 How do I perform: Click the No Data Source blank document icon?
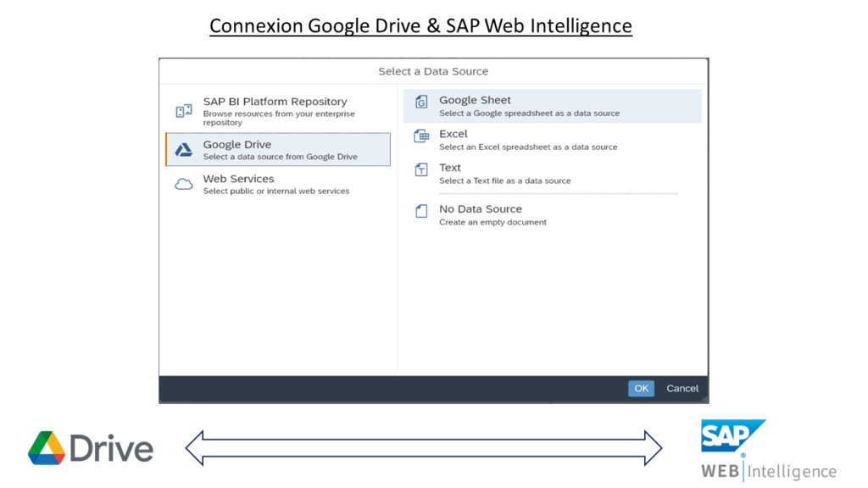[x=421, y=211]
